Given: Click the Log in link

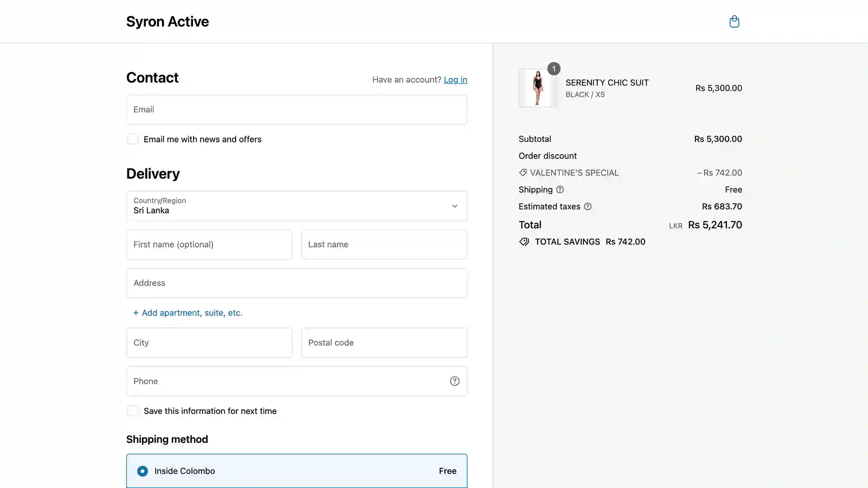Looking at the screenshot, I should (455, 79).
